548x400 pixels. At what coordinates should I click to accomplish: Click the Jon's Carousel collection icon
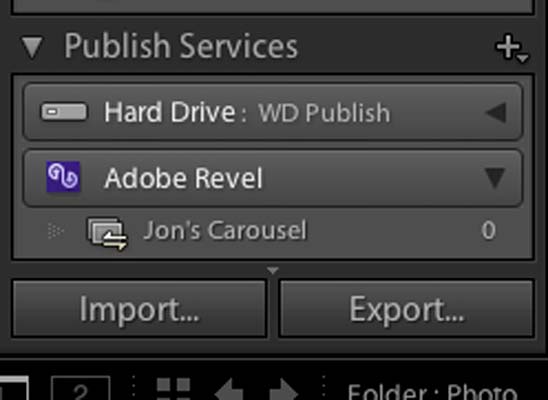[106, 233]
